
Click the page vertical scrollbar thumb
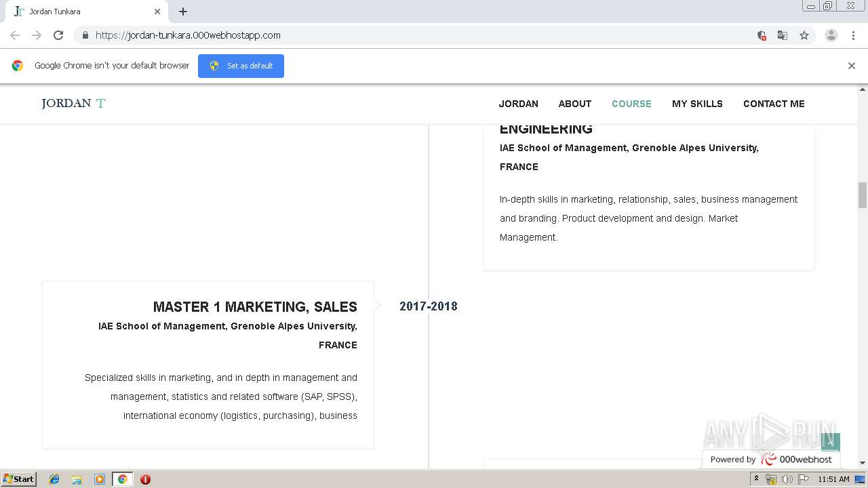point(863,195)
